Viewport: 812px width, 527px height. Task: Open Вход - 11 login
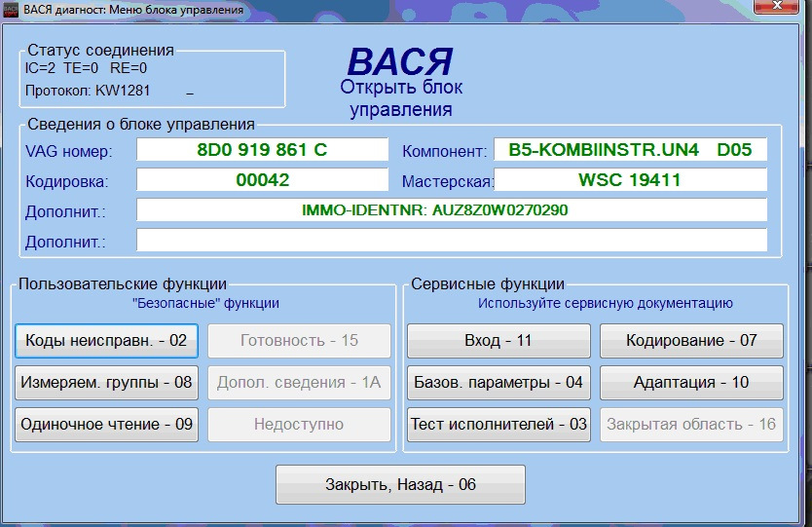point(498,340)
